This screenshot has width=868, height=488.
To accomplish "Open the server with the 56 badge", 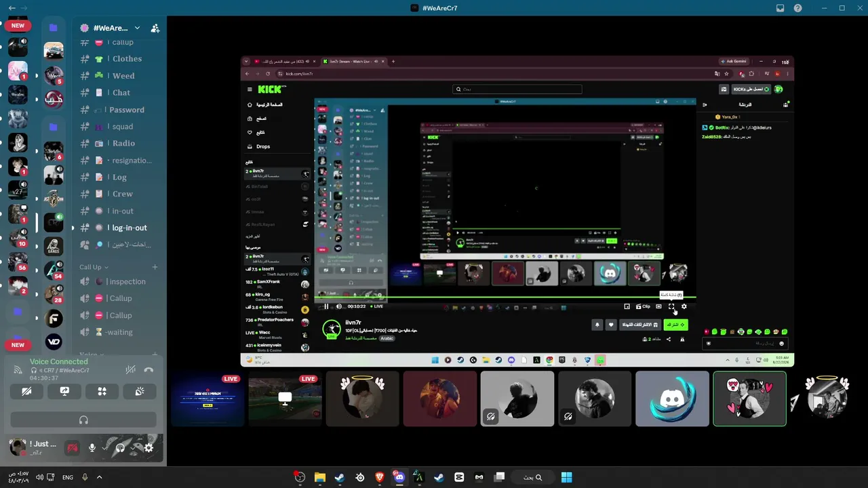I will point(18,262).
